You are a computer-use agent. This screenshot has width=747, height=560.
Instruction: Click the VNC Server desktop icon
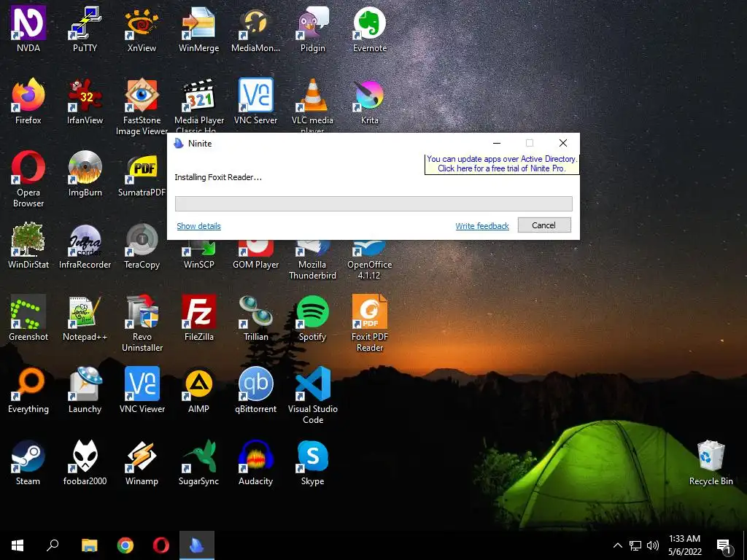click(255, 96)
